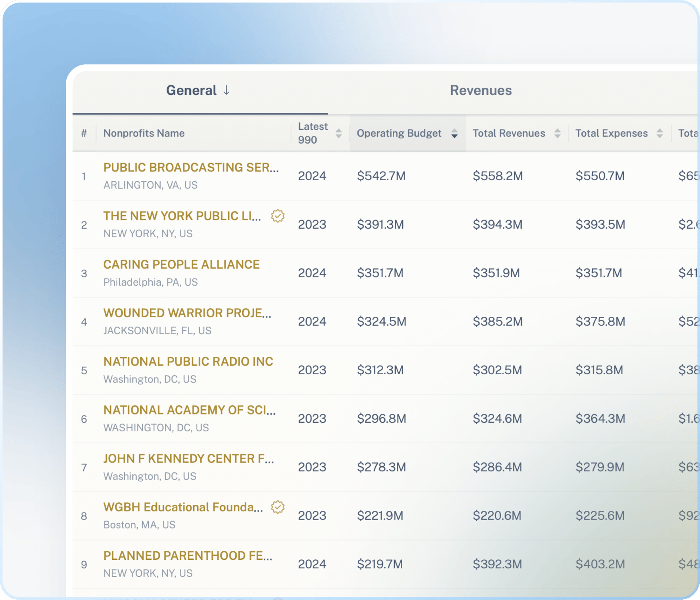Open John F Kennedy Center link
700x600 pixels.
[188, 459]
